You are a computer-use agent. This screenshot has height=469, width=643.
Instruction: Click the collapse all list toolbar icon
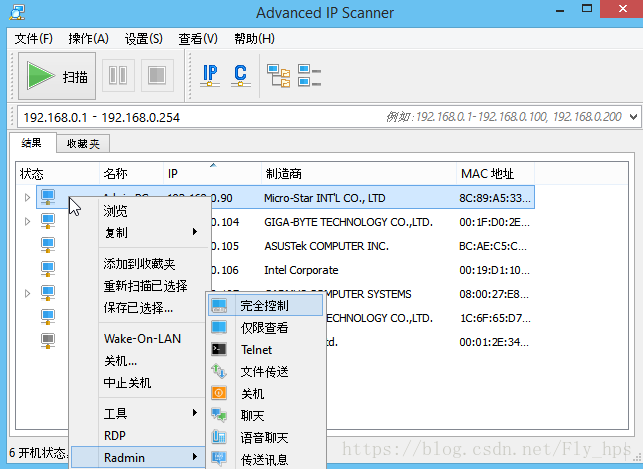[310, 75]
